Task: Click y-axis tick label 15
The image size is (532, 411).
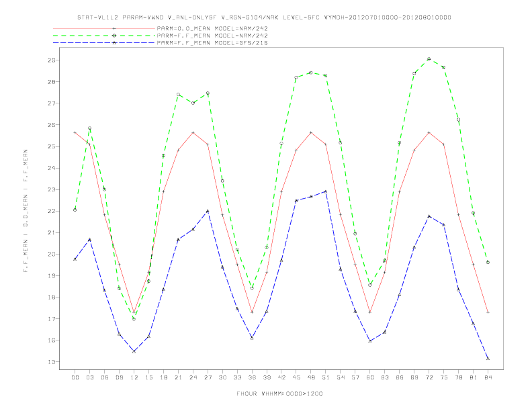Action: (52, 362)
